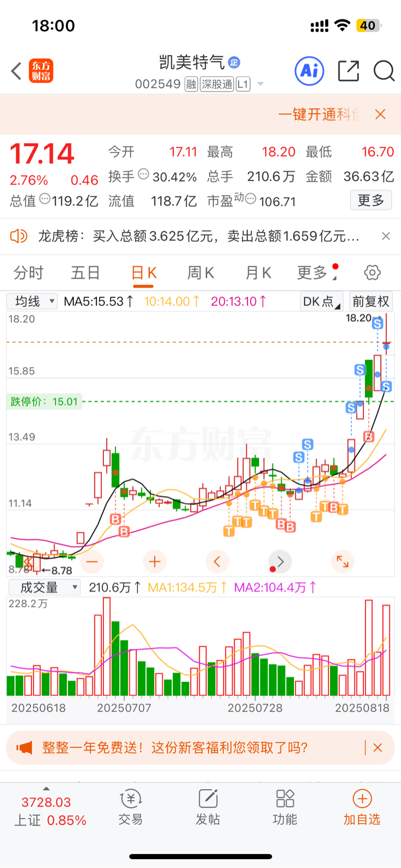Switch to the 分时 tab
Image resolution: width=401 pixels, height=868 pixels.
[29, 272]
